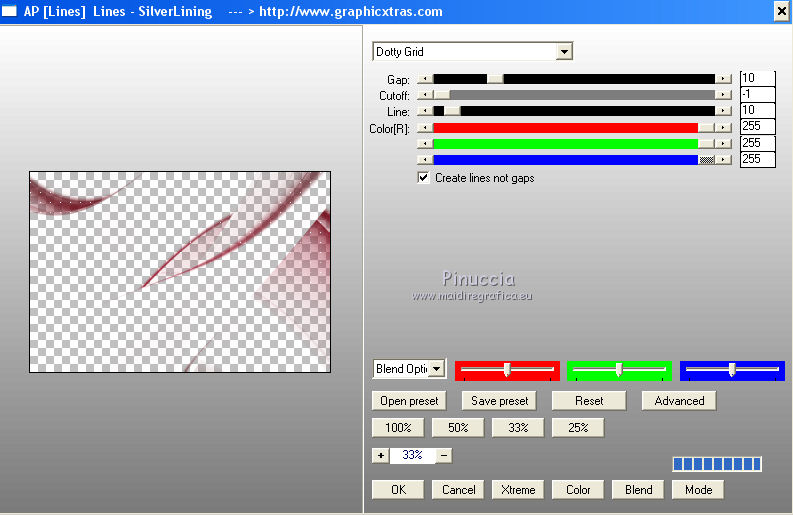This screenshot has height=515, width=793.
Task: Click the blue color slider right arrow
Action: 724,160
